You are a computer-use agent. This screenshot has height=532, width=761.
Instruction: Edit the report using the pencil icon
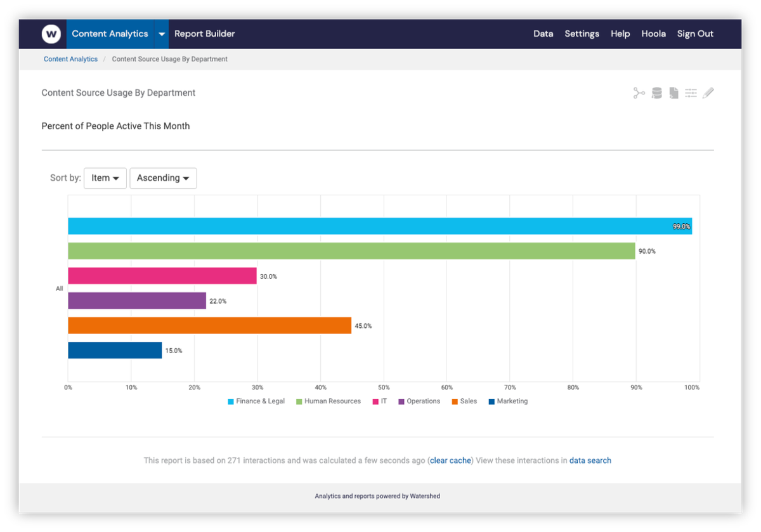click(708, 93)
